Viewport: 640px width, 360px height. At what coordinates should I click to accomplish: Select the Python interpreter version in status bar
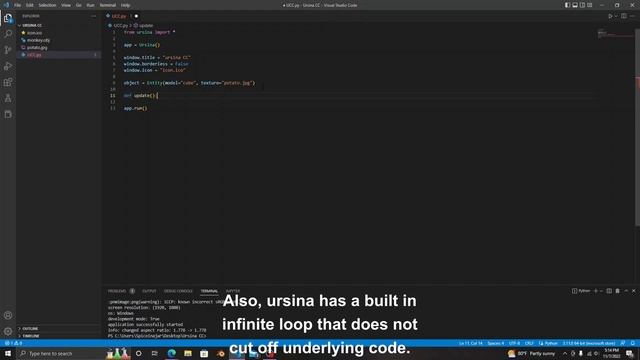(589, 343)
